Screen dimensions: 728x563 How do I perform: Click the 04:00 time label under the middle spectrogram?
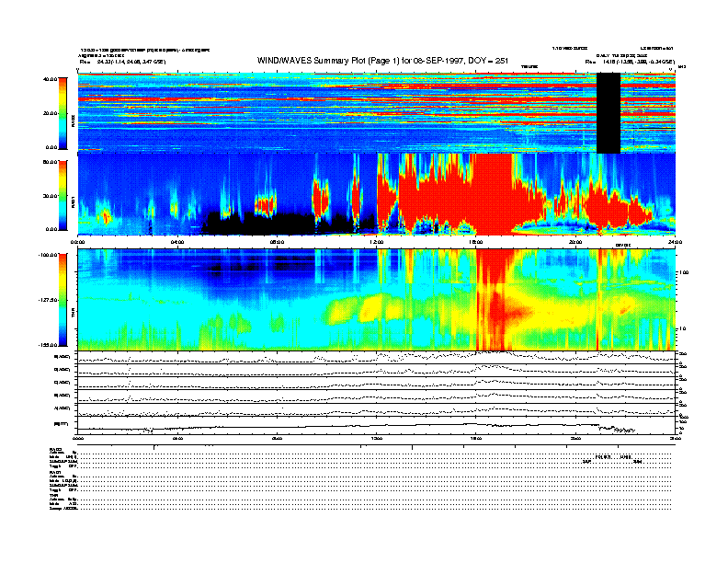pyautogui.click(x=177, y=242)
